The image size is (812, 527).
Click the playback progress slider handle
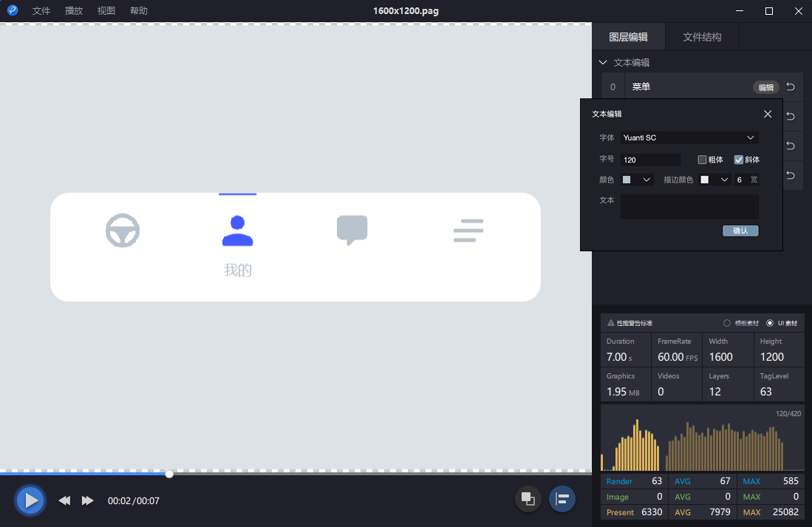169,474
